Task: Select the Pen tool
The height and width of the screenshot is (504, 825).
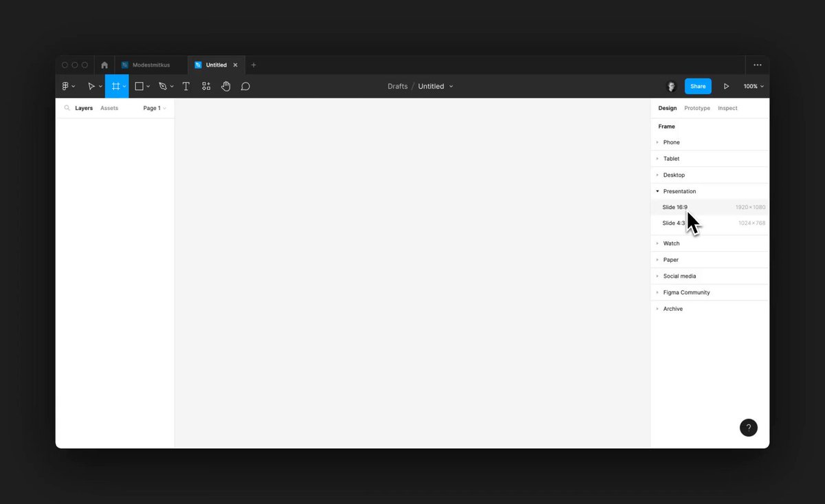Action: pyautogui.click(x=162, y=87)
